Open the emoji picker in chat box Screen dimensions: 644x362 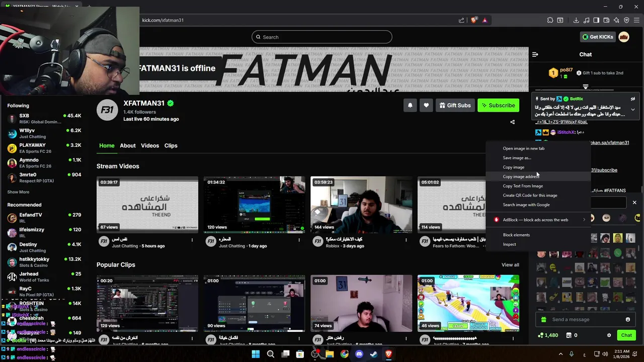coord(628,319)
